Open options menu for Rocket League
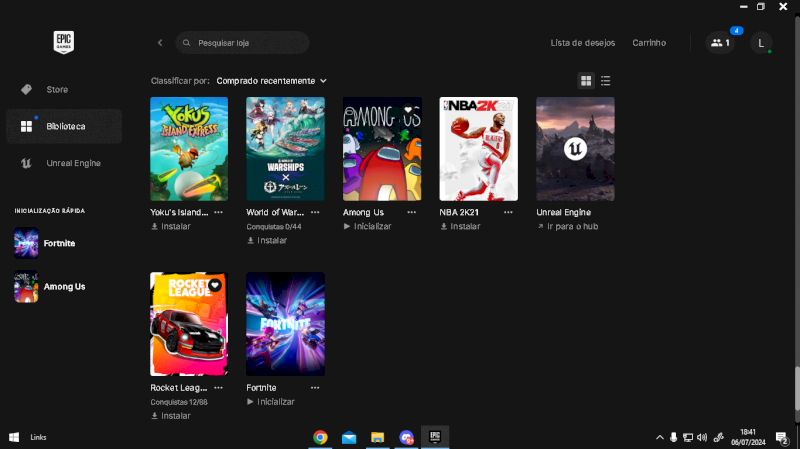Image resolution: width=800 pixels, height=449 pixels. click(x=218, y=388)
